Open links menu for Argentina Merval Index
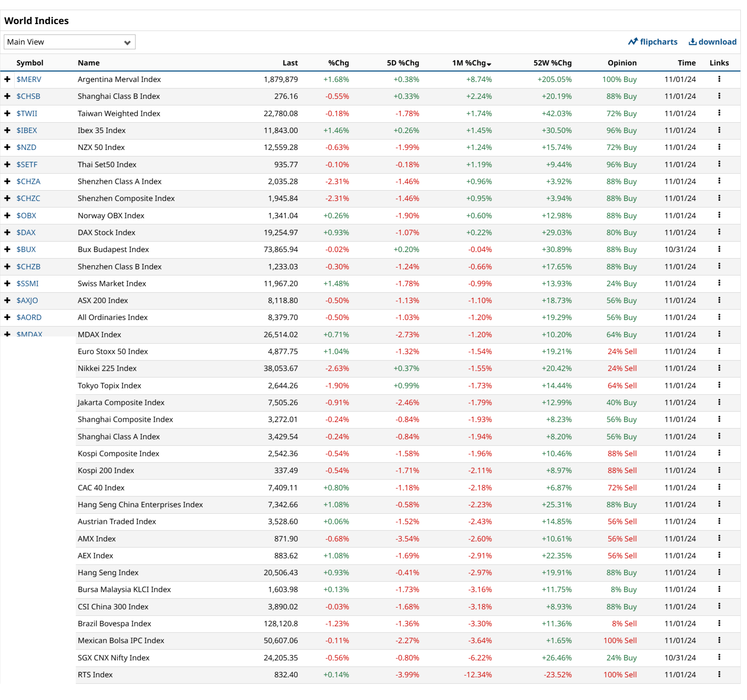Viewport: 747px width, 700px height. click(x=719, y=79)
